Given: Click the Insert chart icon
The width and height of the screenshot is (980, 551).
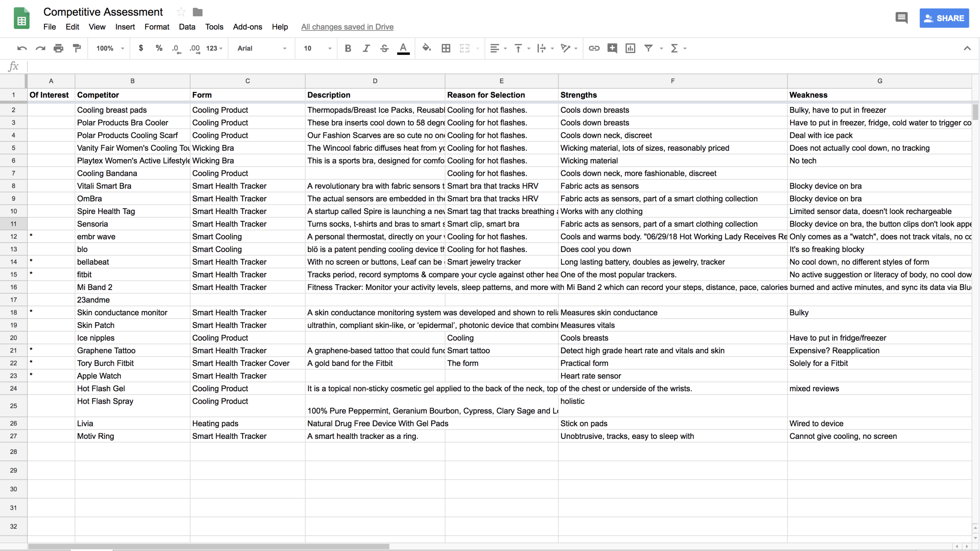Looking at the screenshot, I should (630, 48).
